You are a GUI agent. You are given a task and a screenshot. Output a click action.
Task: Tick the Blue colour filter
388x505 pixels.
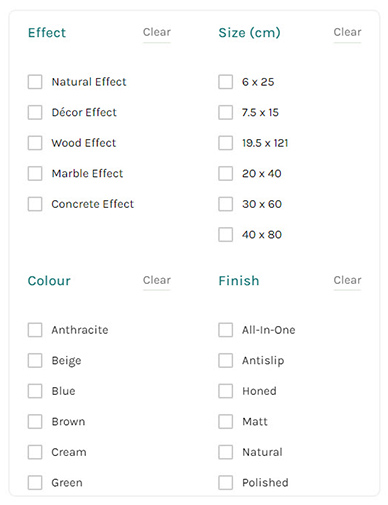tap(35, 391)
